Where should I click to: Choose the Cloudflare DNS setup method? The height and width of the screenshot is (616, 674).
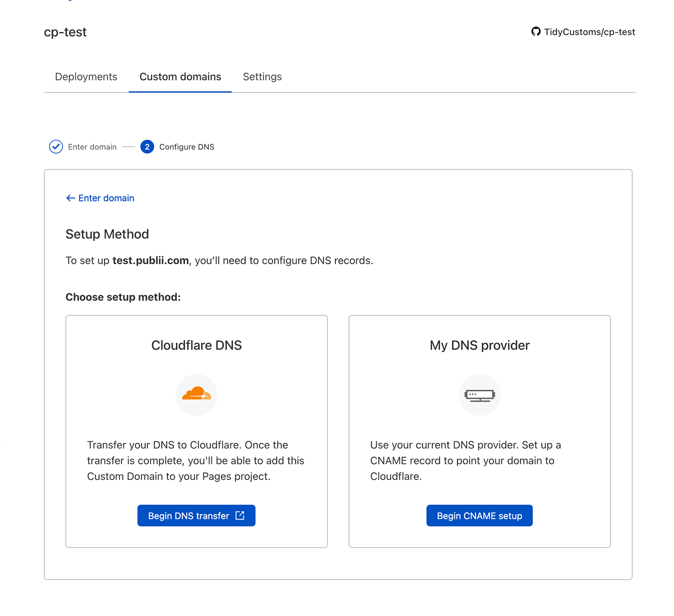196,515
